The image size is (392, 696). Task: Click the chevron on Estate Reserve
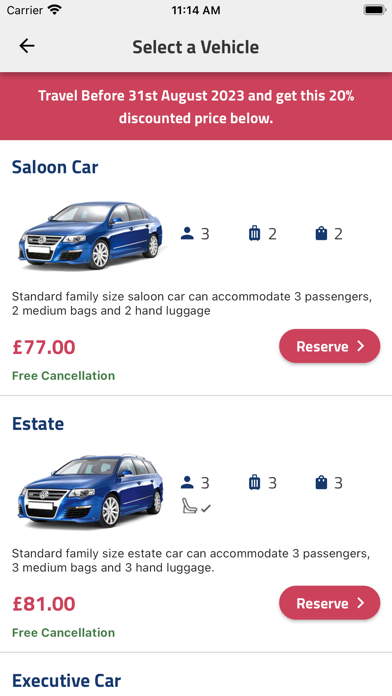(361, 602)
